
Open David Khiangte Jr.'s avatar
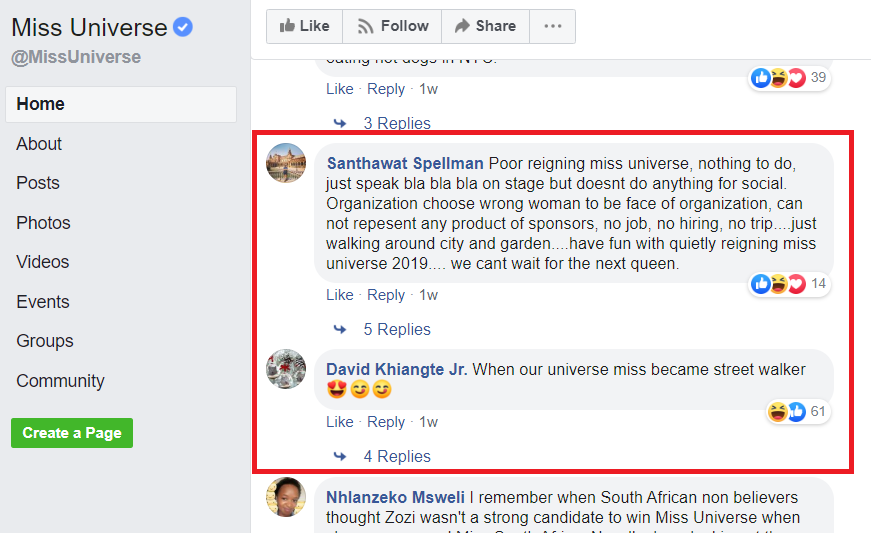click(286, 369)
